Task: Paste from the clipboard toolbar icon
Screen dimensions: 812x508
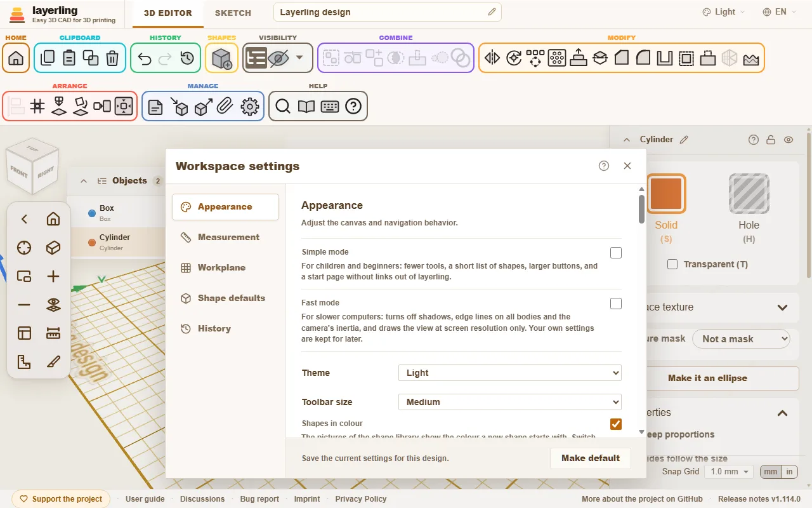Action: coord(69,58)
